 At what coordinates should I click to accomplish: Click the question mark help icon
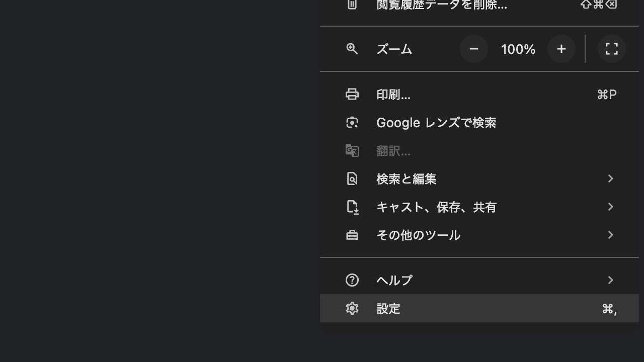(352, 280)
